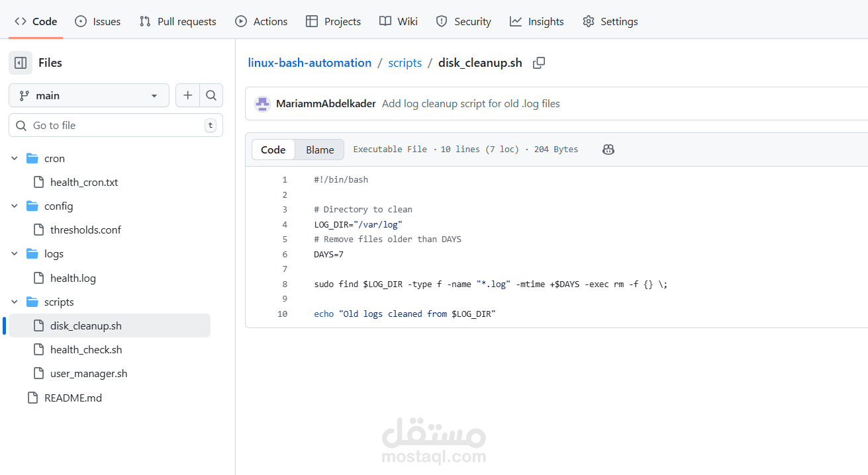Image resolution: width=868 pixels, height=475 pixels.
Task: Switch to Blame view toggle
Action: point(320,150)
